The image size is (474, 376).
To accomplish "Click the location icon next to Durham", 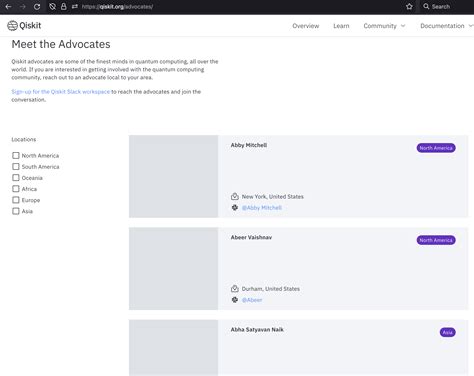I will (235, 288).
